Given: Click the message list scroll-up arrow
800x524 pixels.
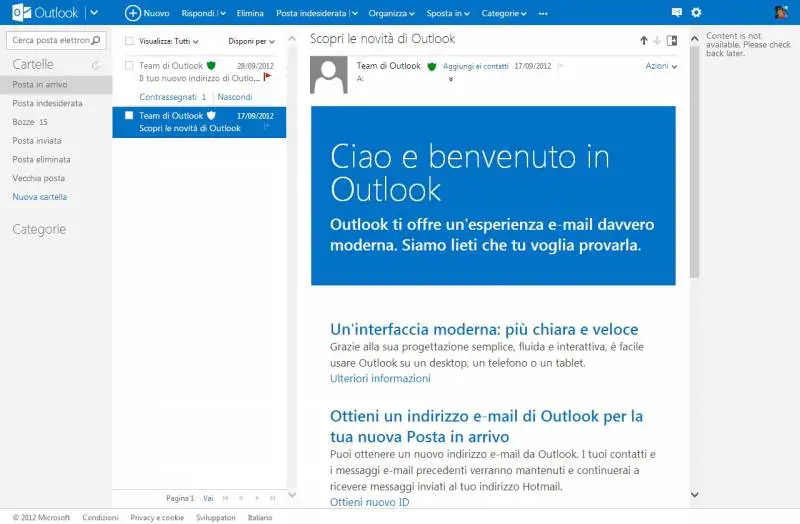Looking at the screenshot, I should coord(292,39).
